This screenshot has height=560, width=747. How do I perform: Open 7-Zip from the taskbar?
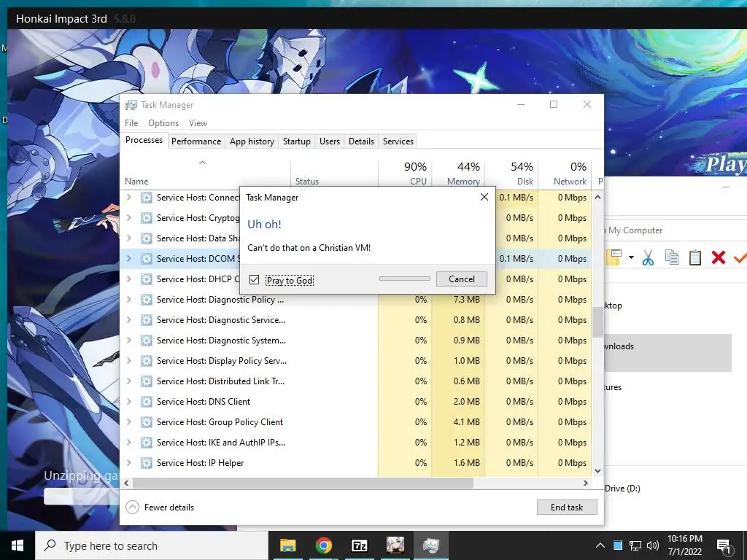(359, 545)
